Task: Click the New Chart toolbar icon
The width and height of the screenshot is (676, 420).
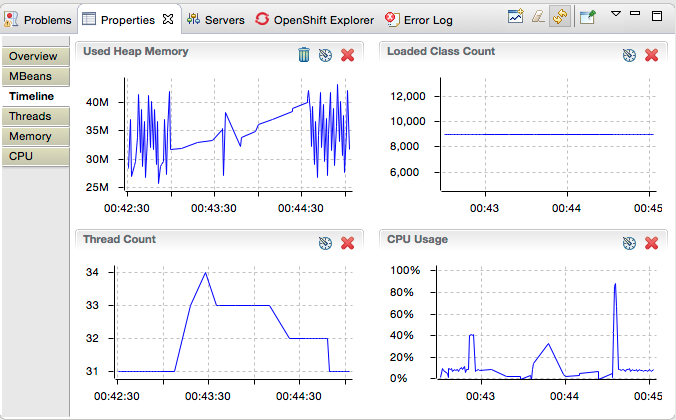Action: [x=516, y=17]
